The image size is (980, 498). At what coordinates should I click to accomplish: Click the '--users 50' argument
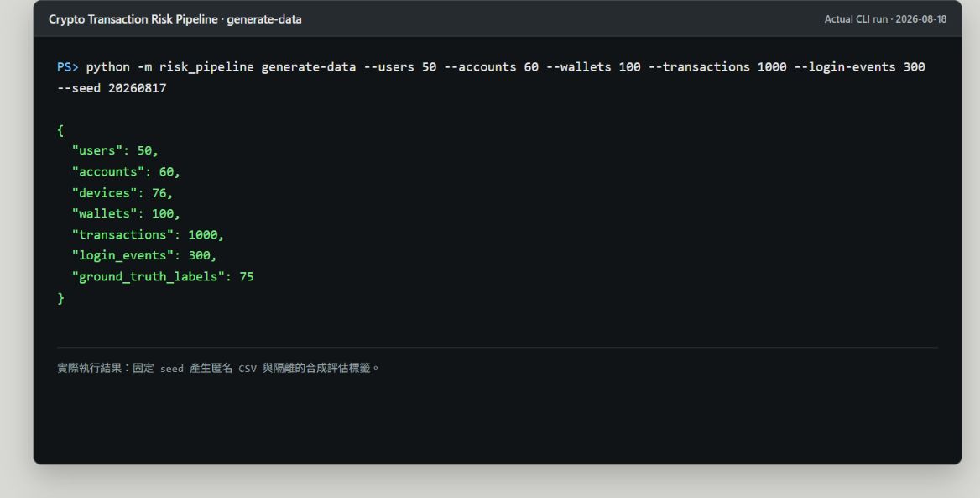(x=400, y=67)
